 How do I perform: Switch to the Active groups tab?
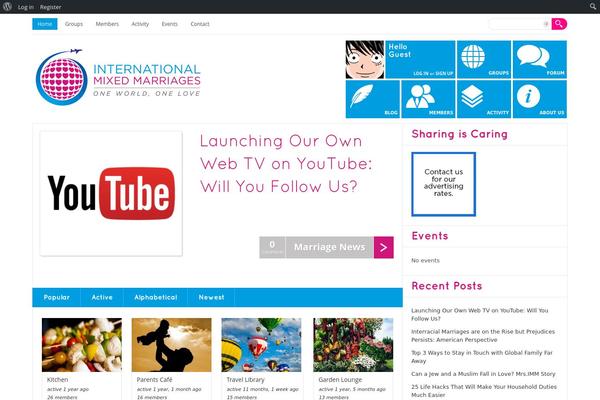[x=102, y=297]
